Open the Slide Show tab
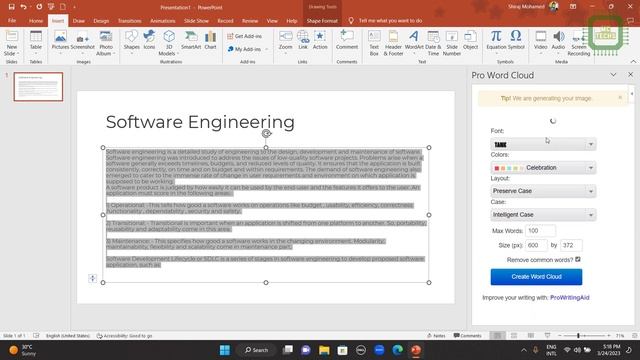The image size is (640, 360). click(196, 21)
